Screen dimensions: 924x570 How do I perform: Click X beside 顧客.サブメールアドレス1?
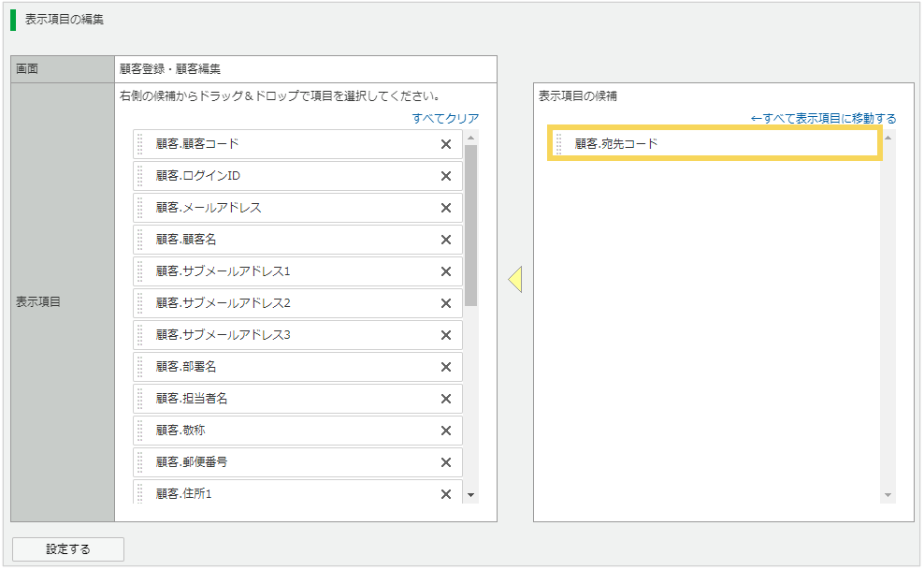[x=446, y=271]
